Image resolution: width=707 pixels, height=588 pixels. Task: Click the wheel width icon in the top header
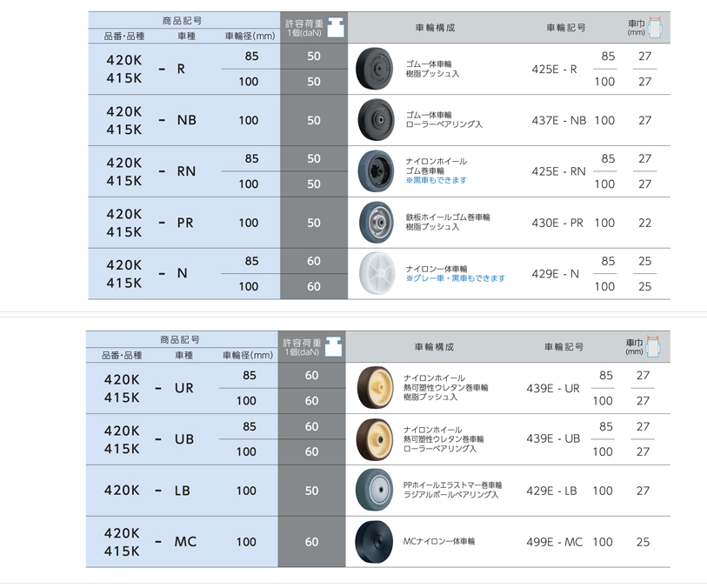655,28
